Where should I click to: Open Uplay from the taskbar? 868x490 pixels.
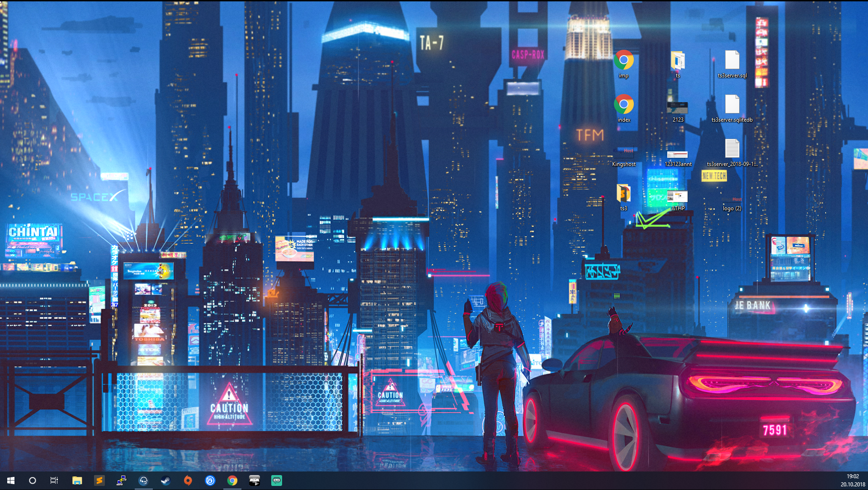(x=210, y=481)
